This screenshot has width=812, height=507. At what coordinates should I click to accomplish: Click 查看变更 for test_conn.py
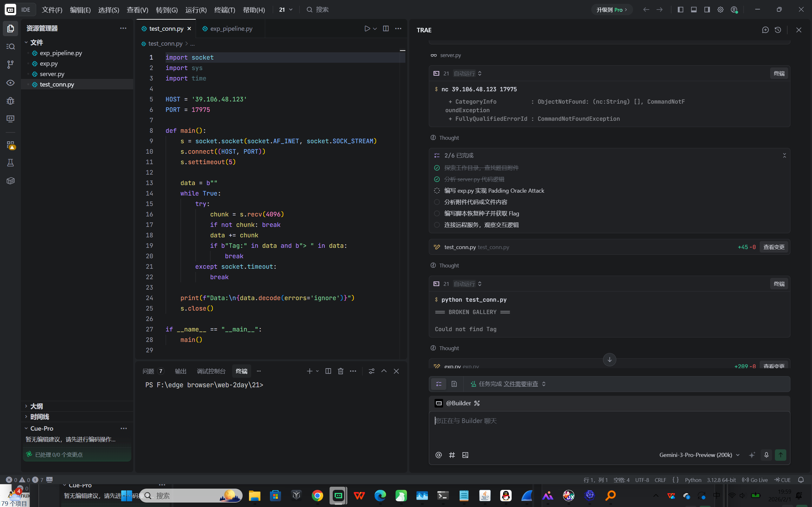click(x=774, y=247)
